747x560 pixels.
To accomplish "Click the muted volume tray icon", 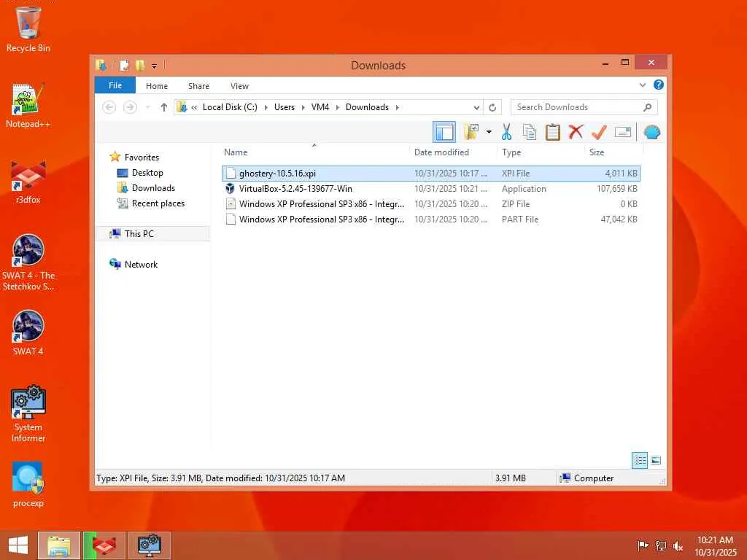I will tap(678, 545).
